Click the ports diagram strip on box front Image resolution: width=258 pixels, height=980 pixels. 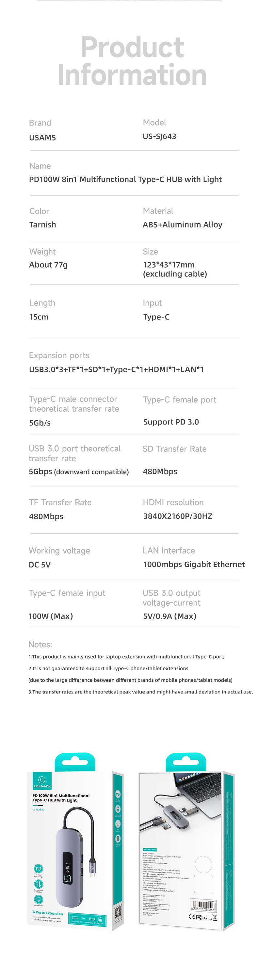[87, 919]
